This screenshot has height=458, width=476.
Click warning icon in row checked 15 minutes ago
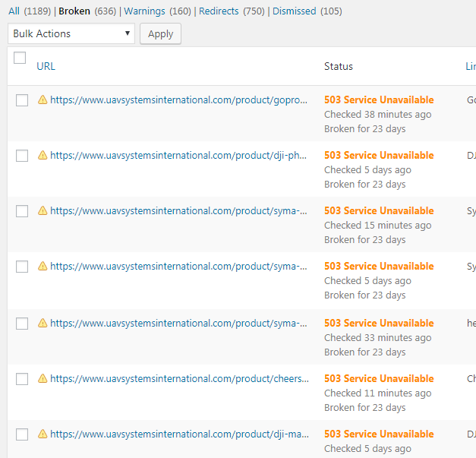(43, 210)
